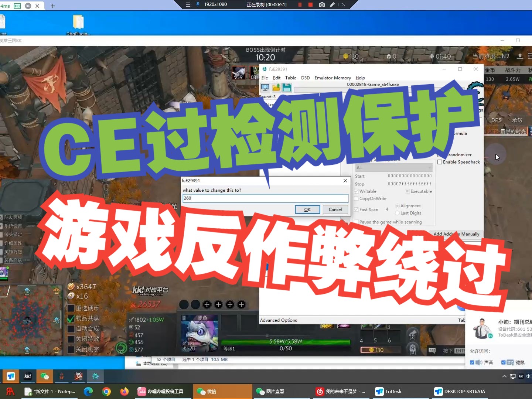Click the chat bubble icon in game bar

pos(432,350)
